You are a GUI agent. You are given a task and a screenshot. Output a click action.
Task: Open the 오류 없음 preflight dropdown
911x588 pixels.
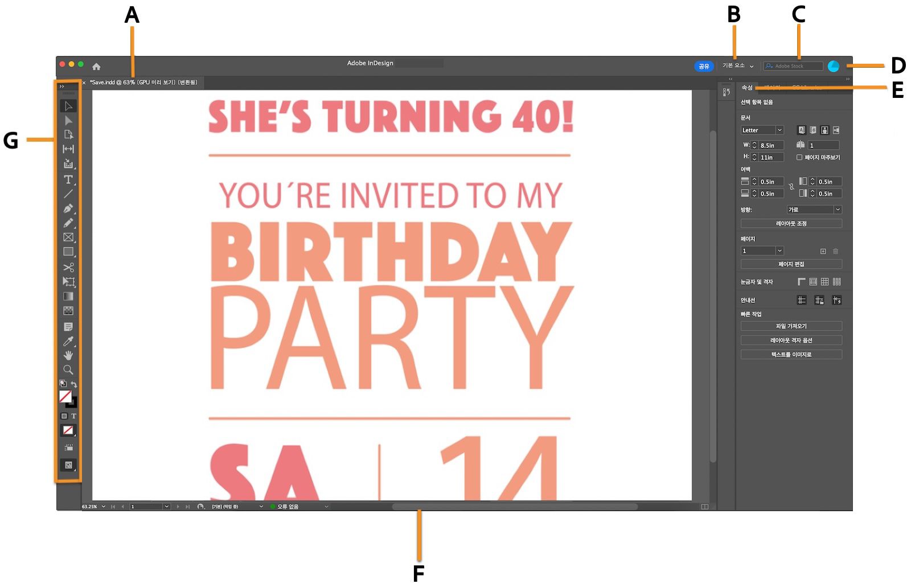(x=326, y=507)
